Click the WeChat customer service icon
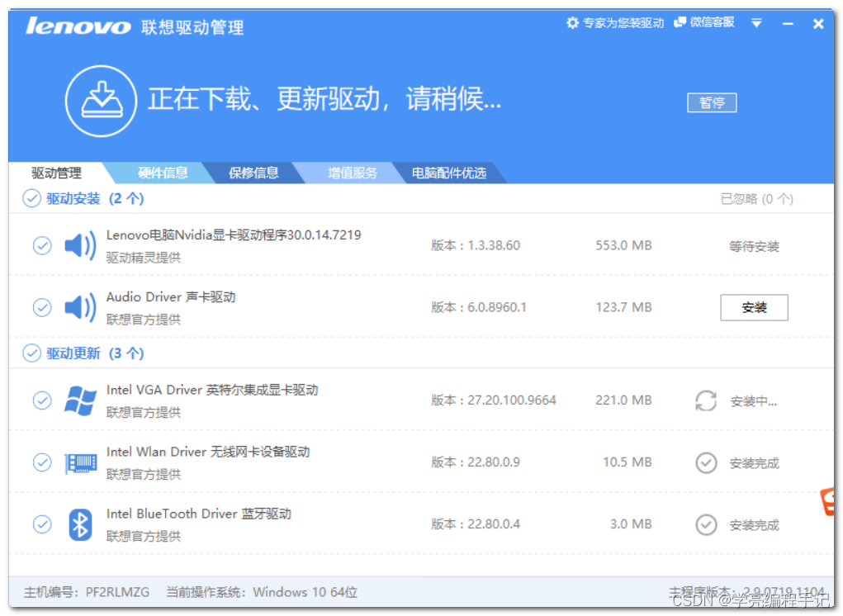 [x=680, y=22]
